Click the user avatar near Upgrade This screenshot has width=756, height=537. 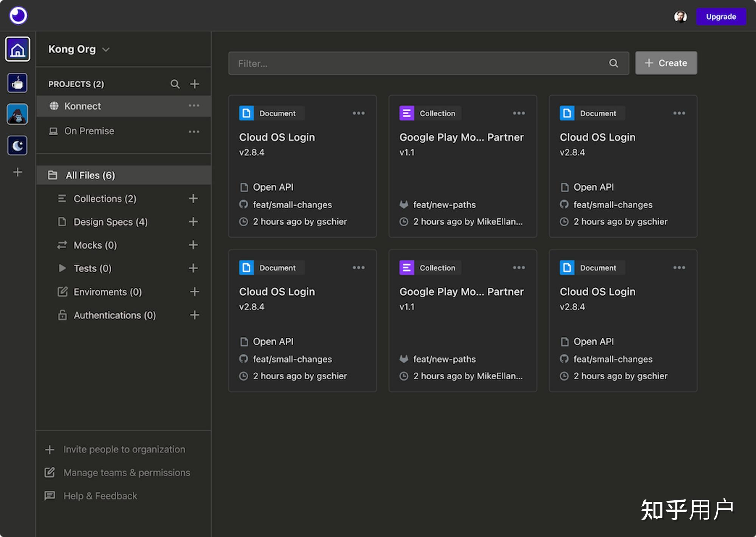[680, 17]
